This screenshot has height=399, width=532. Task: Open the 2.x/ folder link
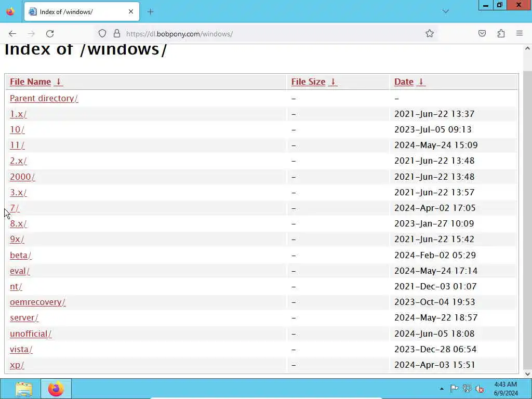pos(18,161)
